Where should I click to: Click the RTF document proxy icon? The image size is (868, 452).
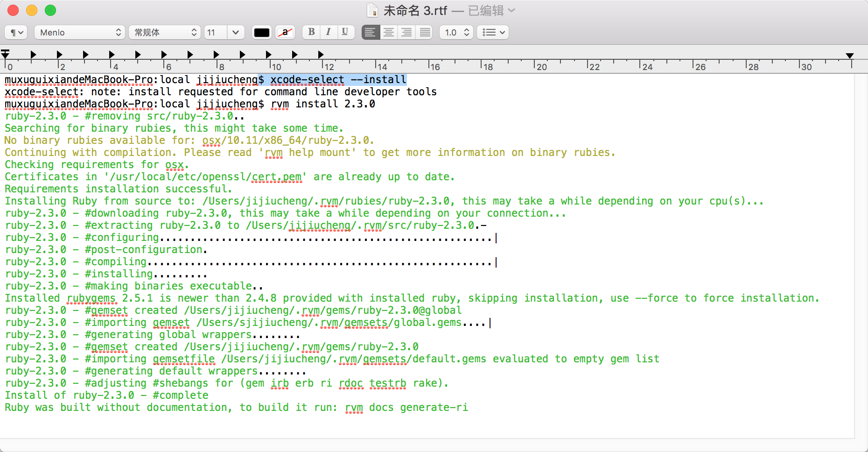pos(372,10)
